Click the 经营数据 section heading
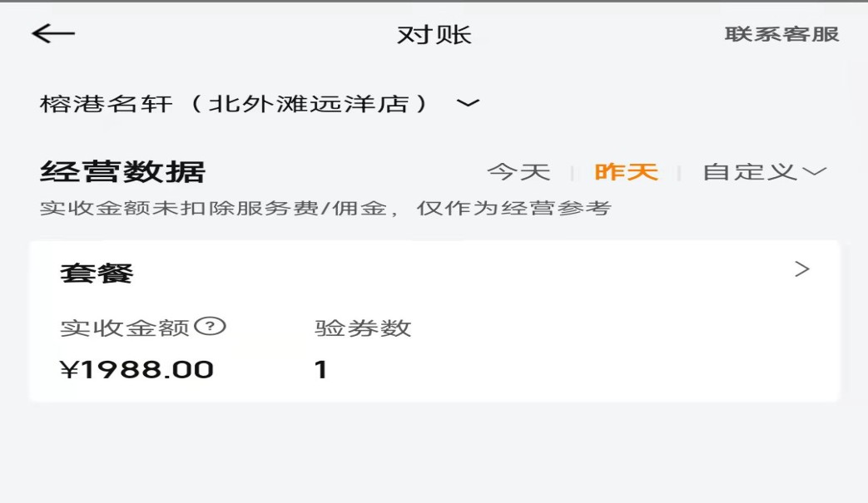The height and width of the screenshot is (503, 868). (x=122, y=171)
